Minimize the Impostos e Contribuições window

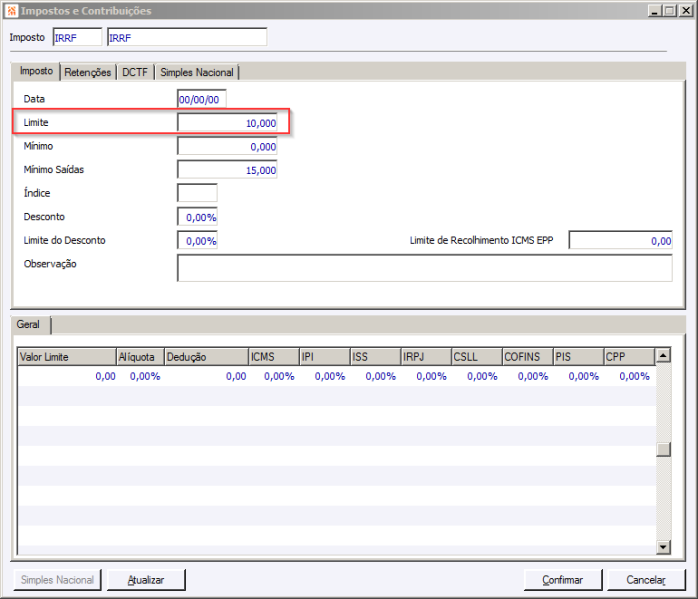654,11
